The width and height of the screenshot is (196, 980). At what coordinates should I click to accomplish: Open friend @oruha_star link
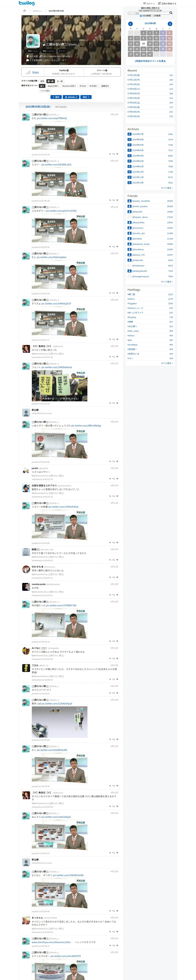(x=139, y=233)
